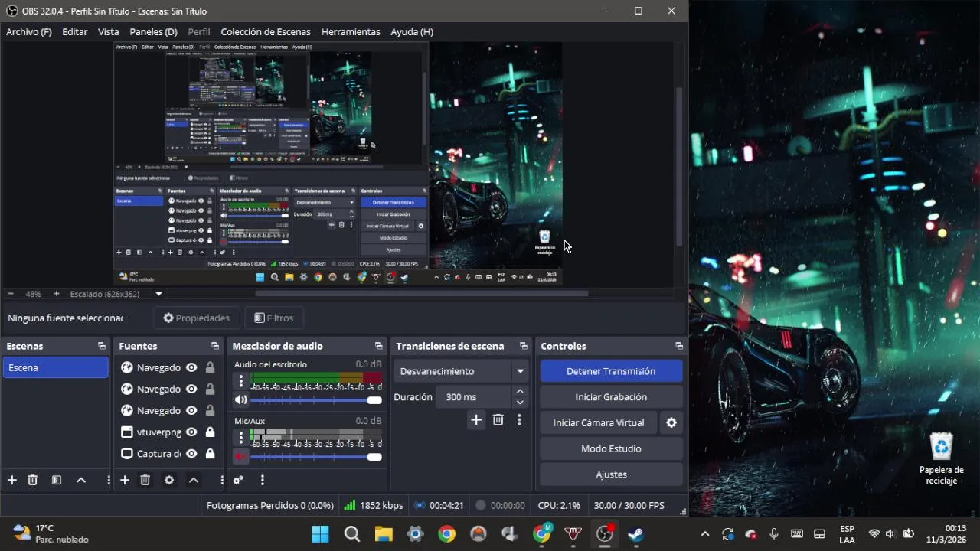Show hidden system tray icons chevron
Image resolution: width=980 pixels, height=551 pixels.
(705, 533)
